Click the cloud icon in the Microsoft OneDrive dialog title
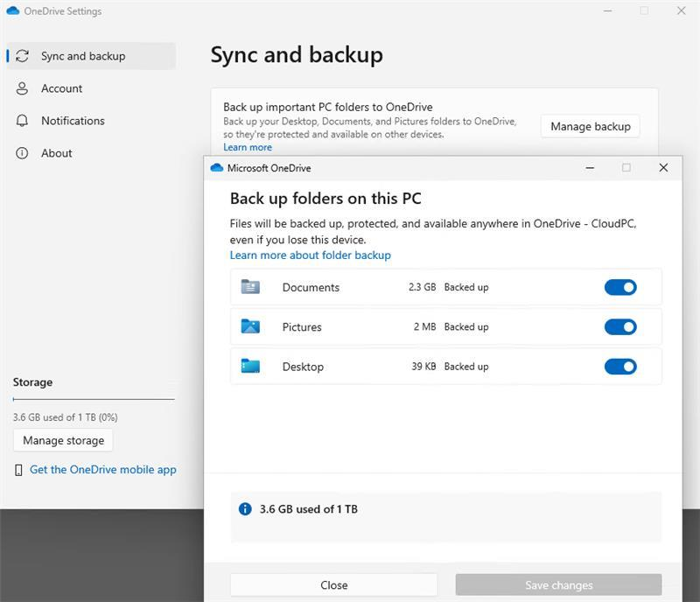The height and width of the screenshot is (602, 700). tap(216, 168)
